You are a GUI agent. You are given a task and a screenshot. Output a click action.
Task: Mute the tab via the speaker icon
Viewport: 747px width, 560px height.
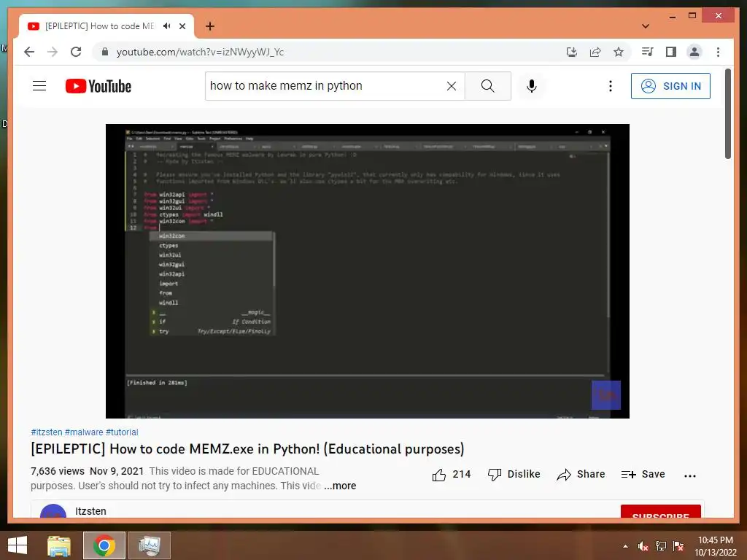point(167,26)
